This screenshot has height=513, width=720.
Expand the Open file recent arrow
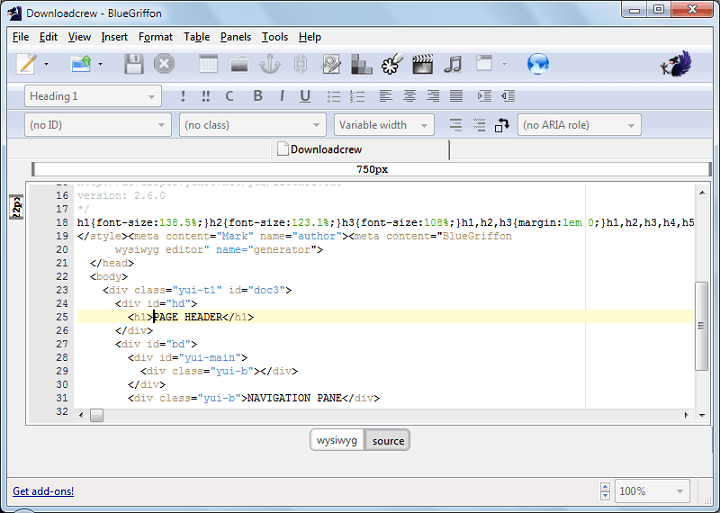[x=100, y=64]
